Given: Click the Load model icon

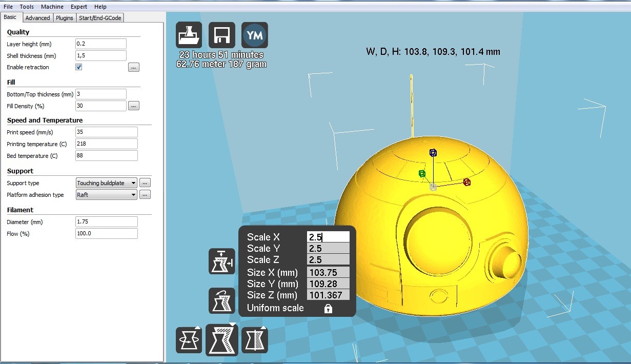Looking at the screenshot, I should [x=188, y=34].
